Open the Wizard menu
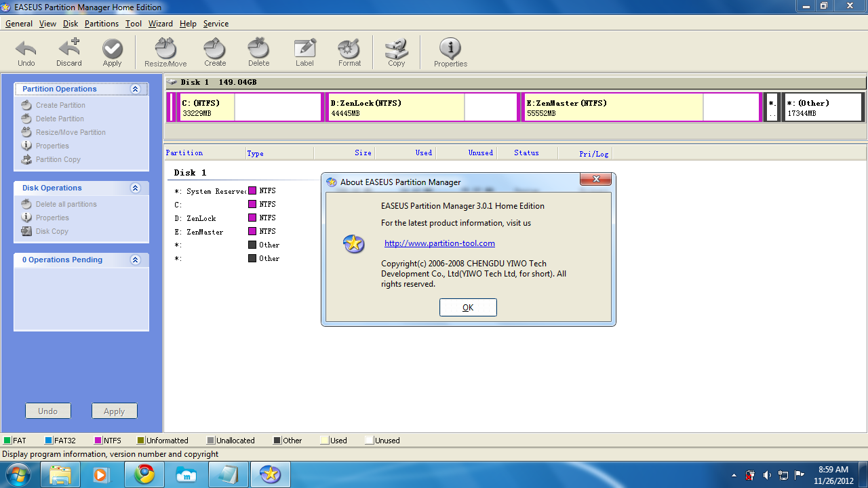868x488 pixels. pos(161,24)
